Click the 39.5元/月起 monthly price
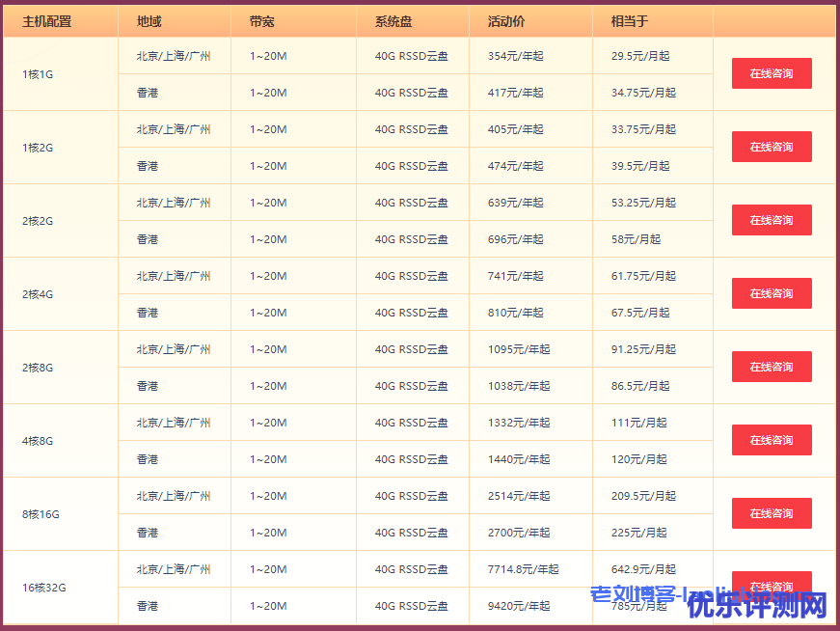 (x=640, y=166)
